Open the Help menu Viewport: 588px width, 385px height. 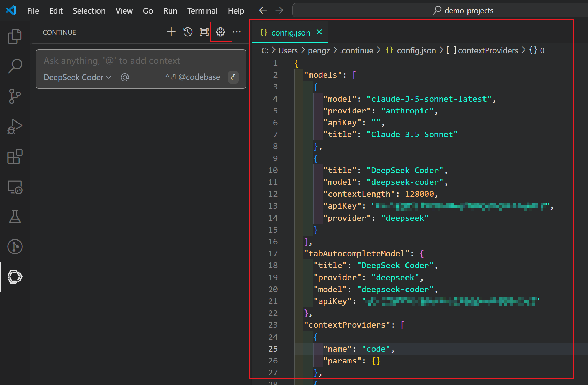tap(236, 11)
